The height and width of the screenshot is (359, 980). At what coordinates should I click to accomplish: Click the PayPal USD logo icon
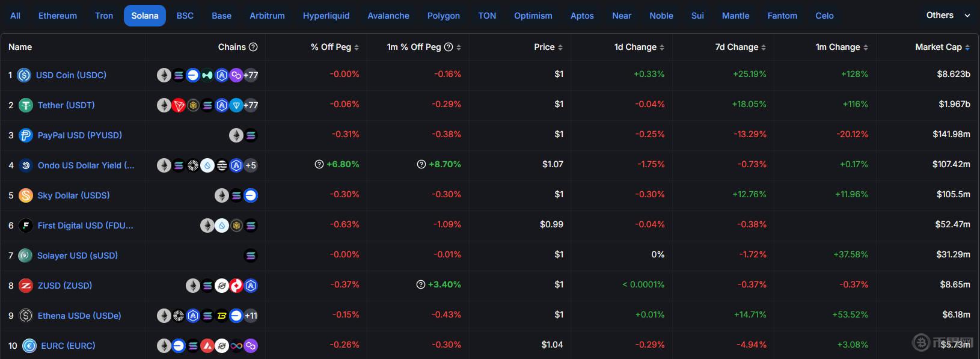[x=25, y=135]
